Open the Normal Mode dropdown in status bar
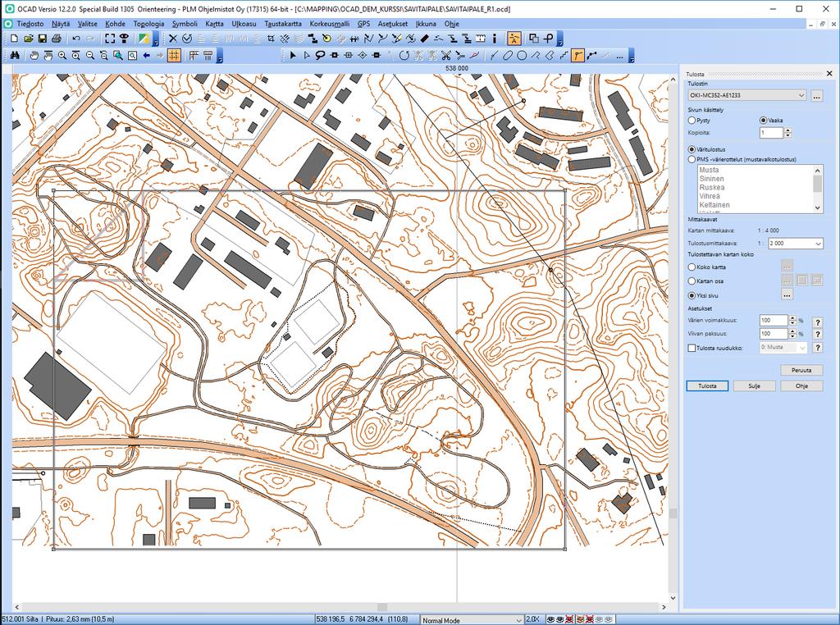The height and width of the screenshot is (625, 840). click(472, 620)
